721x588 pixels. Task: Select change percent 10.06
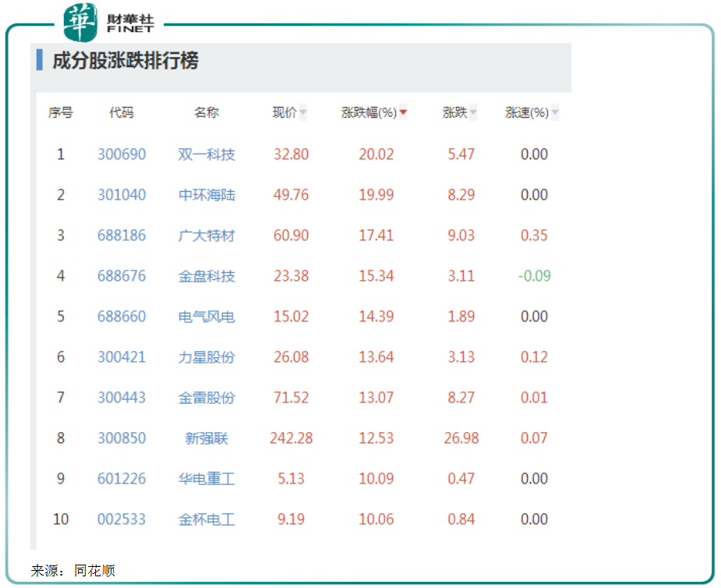tap(376, 519)
